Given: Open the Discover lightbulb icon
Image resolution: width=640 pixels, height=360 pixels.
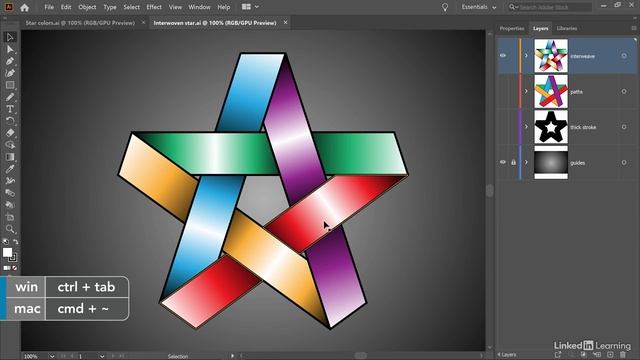Looking at the screenshot, I should pyautogui.click(x=445, y=7).
